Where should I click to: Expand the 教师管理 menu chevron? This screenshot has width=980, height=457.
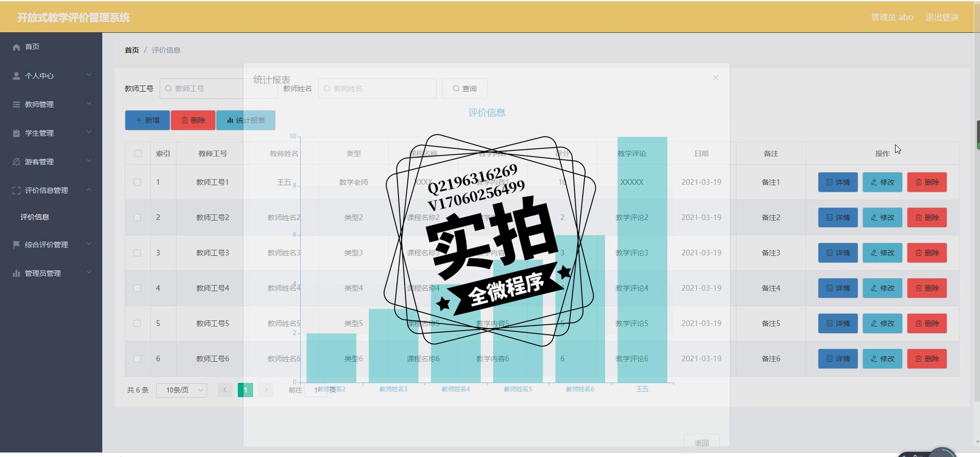89,103
